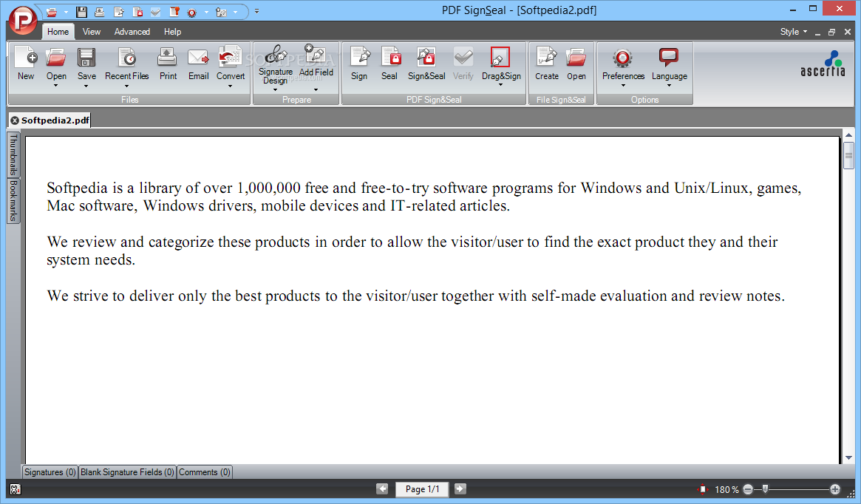Go to next page arrow button

(x=460, y=488)
